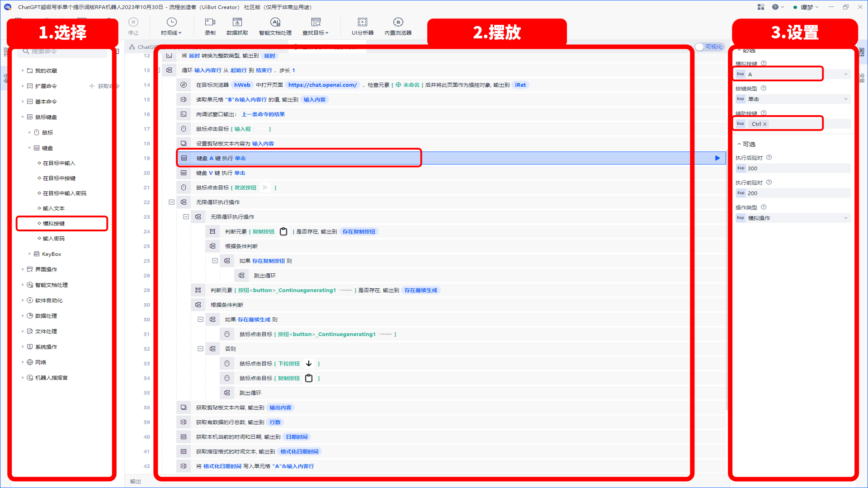This screenshot has height=488, width=868.
Task: Toggle the Exp button beside key A
Action: pos(741,74)
